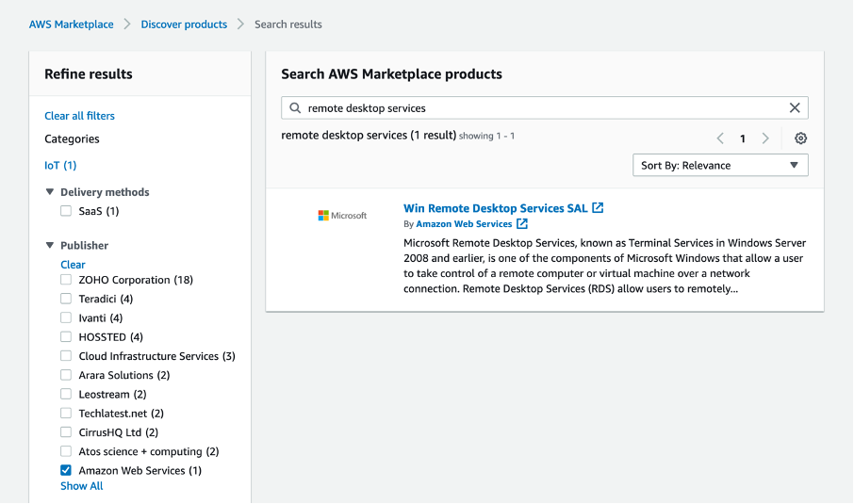
Task: Check the HOSSTED publisher checkbox
Action: point(66,337)
